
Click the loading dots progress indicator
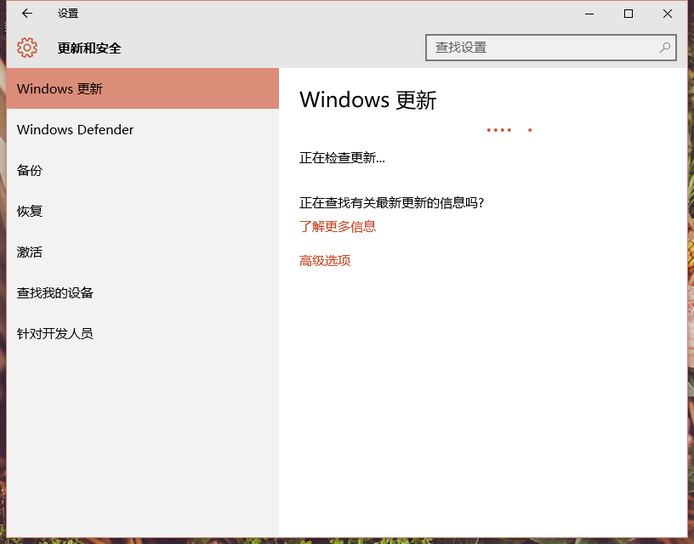509,130
